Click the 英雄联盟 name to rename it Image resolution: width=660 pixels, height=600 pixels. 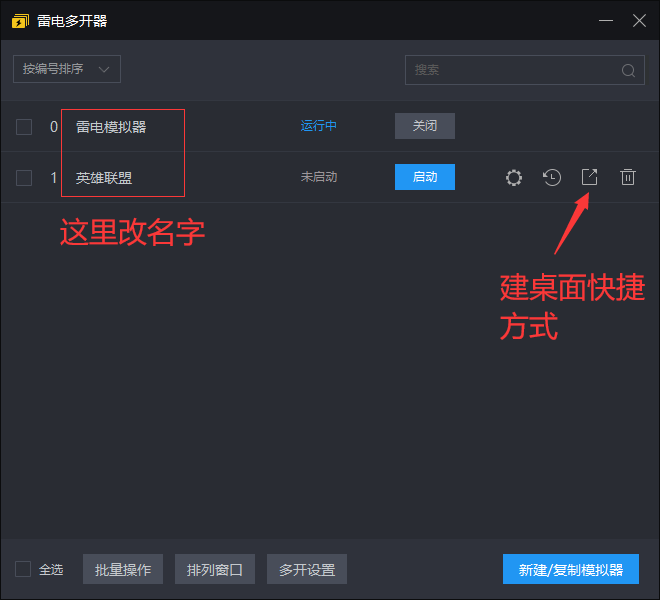tap(104, 178)
